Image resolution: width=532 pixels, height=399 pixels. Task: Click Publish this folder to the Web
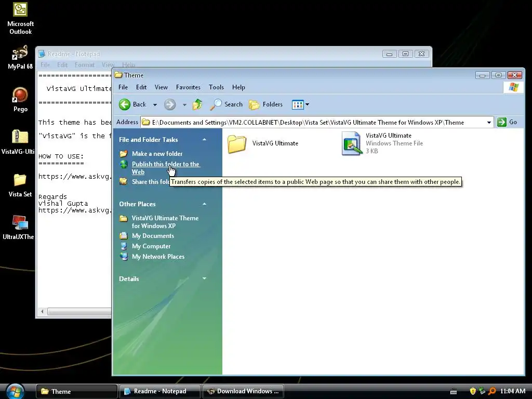(165, 168)
